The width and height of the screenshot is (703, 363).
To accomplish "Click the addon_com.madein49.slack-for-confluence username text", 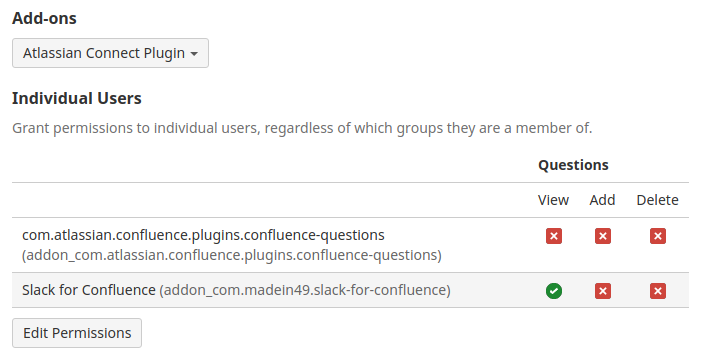I will tap(305, 290).
